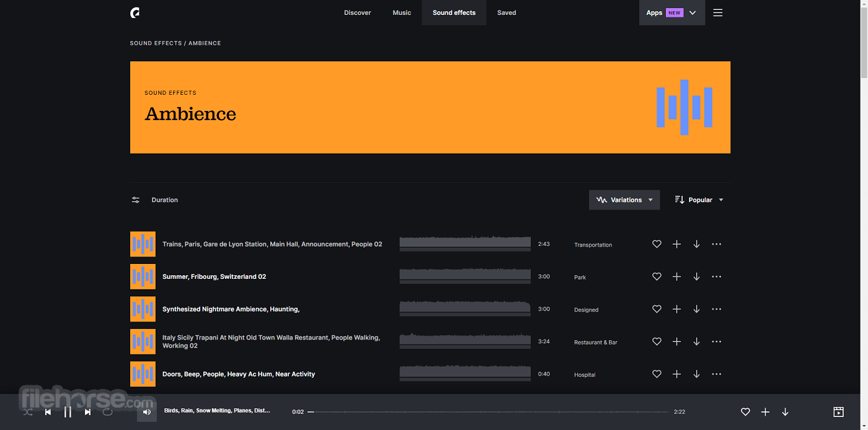
Task: Open Italy Sicily Trapani track title
Action: coord(271,341)
